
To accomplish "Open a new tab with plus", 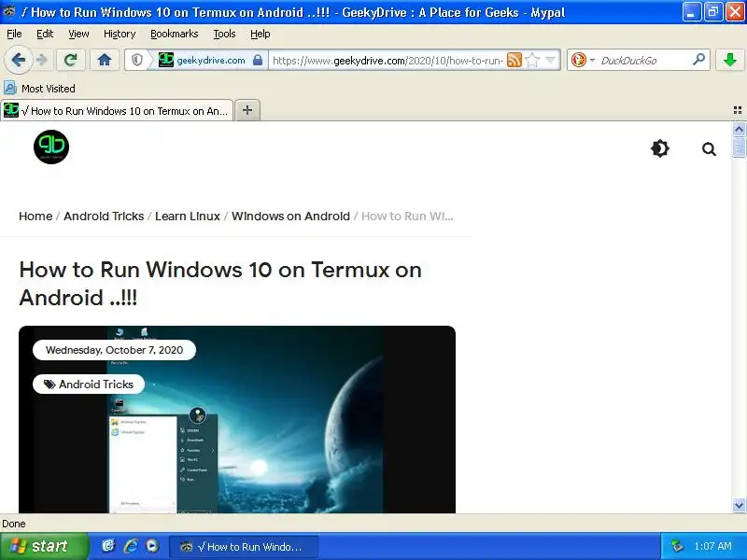I will click(247, 110).
